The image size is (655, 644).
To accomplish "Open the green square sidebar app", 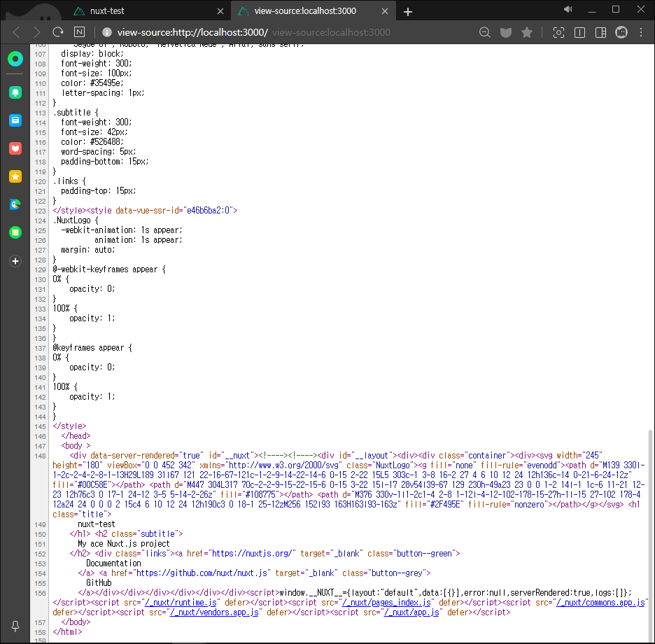I will point(15,232).
